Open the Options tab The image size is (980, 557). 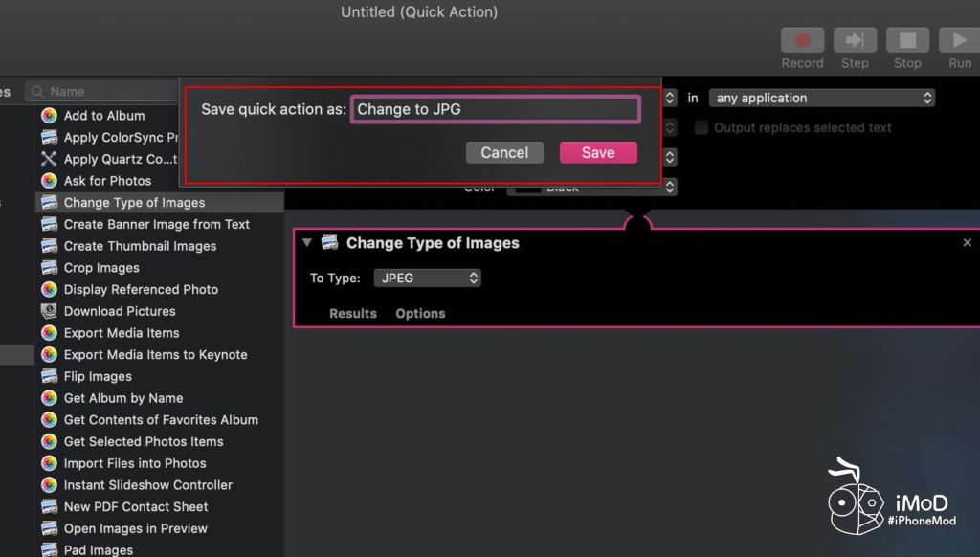click(x=420, y=313)
